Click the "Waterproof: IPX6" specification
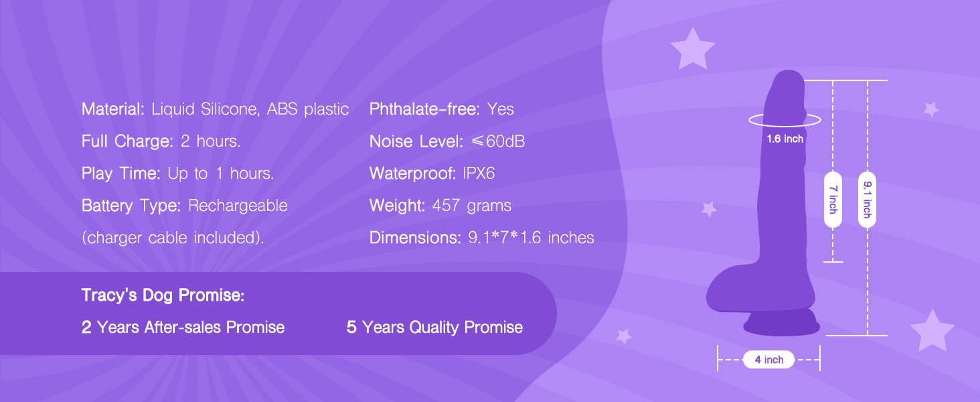Screen dimensions: 980x402 pos(432,174)
